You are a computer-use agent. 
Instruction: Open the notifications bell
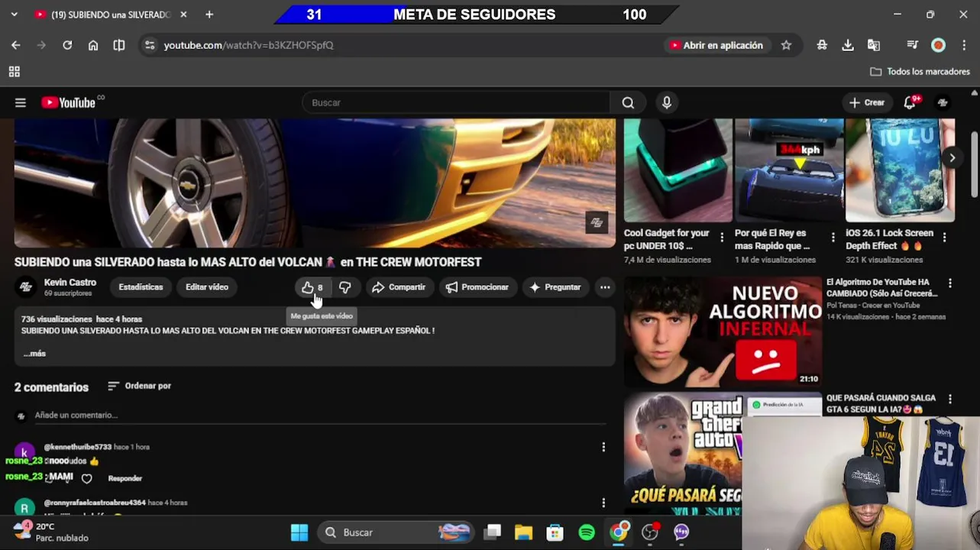click(x=910, y=102)
